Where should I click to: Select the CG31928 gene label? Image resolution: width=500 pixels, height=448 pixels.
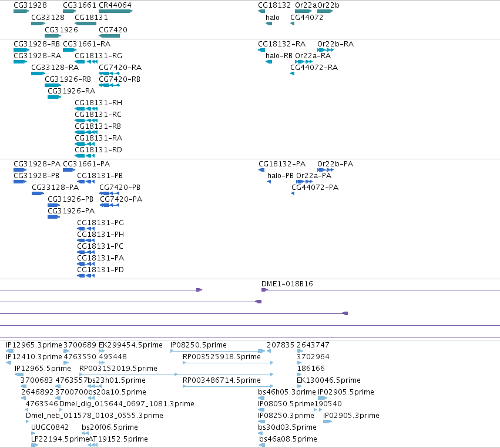coord(30,5)
